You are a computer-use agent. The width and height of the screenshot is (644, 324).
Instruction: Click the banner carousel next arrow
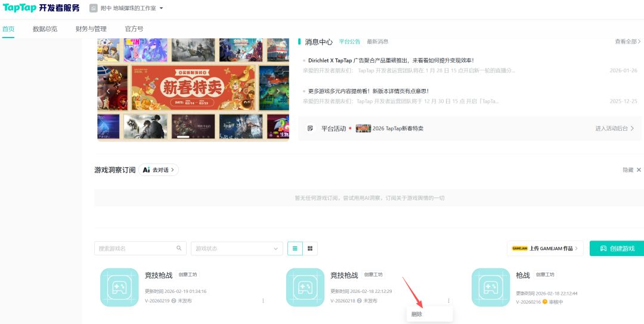[x=278, y=91]
